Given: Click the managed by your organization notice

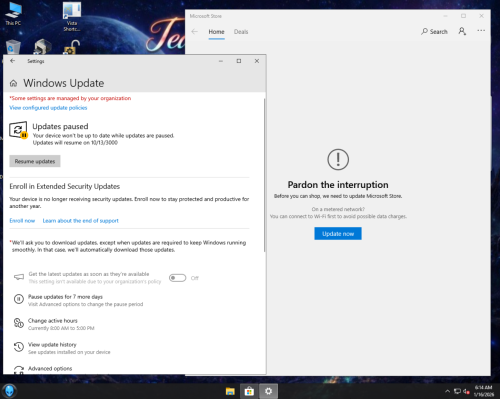Looking at the screenshot, I should (x=70, y=98).
